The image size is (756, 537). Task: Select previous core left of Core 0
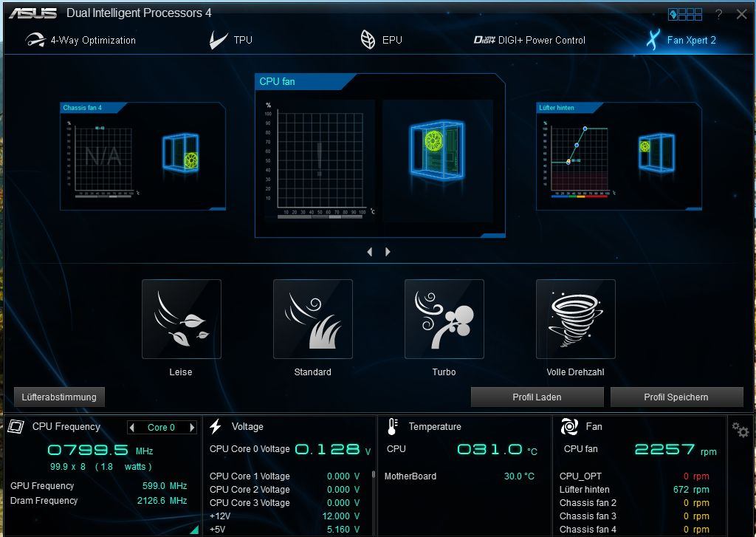[x=132, y=428]
